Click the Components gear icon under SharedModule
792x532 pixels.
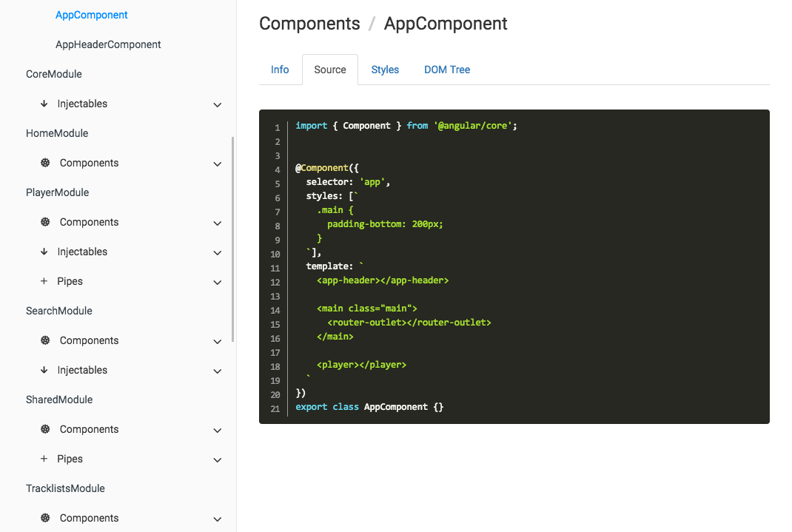click(44, 429)
